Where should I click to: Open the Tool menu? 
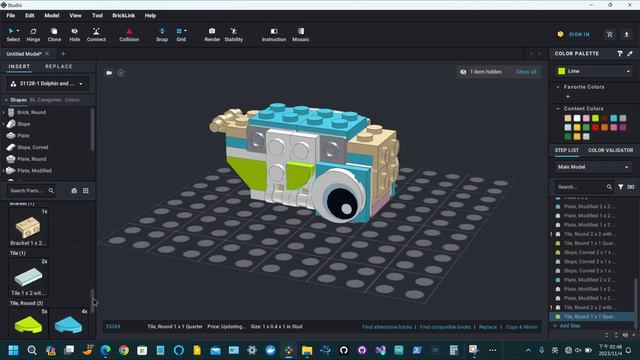point(97,16)
